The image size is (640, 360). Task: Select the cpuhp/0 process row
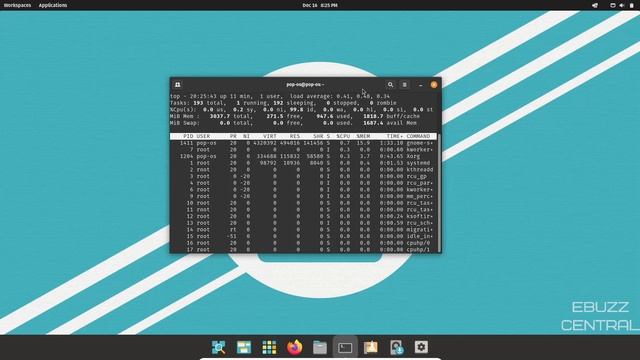pyautogui.click(x=304, y=243)
